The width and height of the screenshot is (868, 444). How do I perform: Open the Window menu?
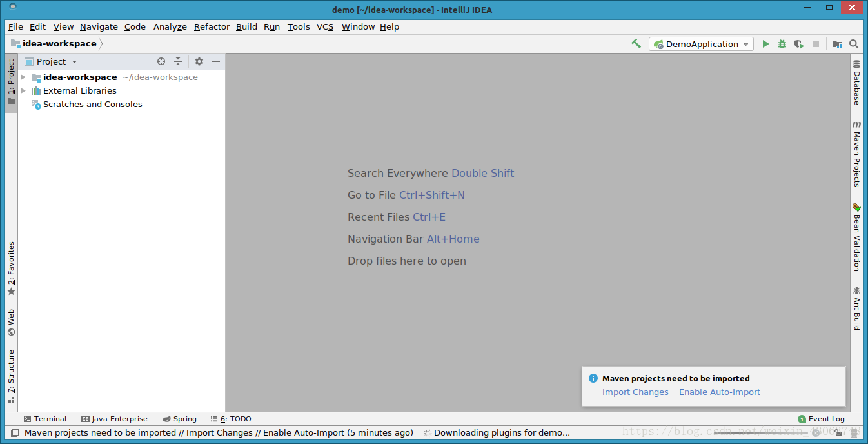tap(358, 26)
